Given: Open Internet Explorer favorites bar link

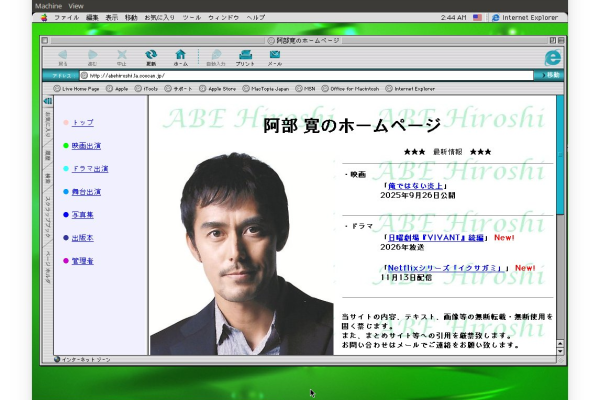Looking at the screenshot, I should point(410,89).
